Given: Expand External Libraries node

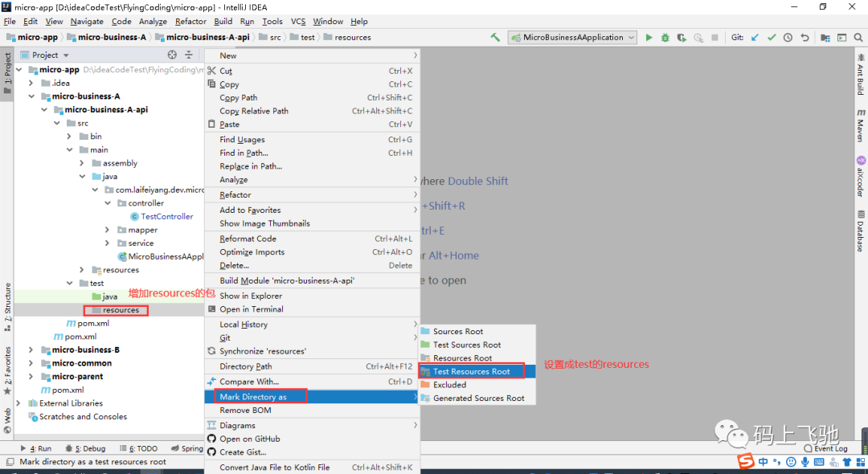Looking at the screenshot, I should pos(18,403).
